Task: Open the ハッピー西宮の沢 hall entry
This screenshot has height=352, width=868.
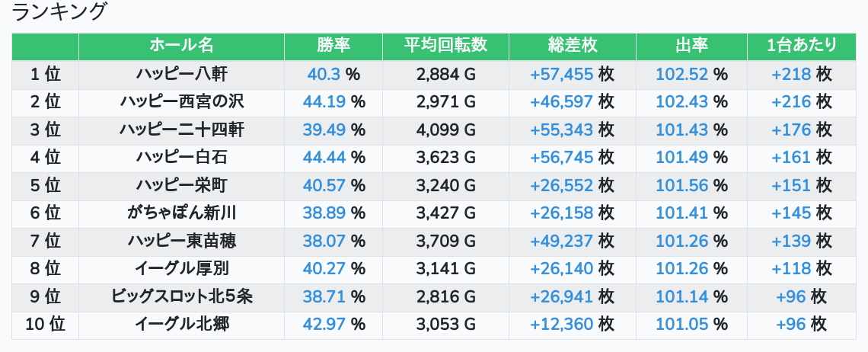Action: click(181, 101)
